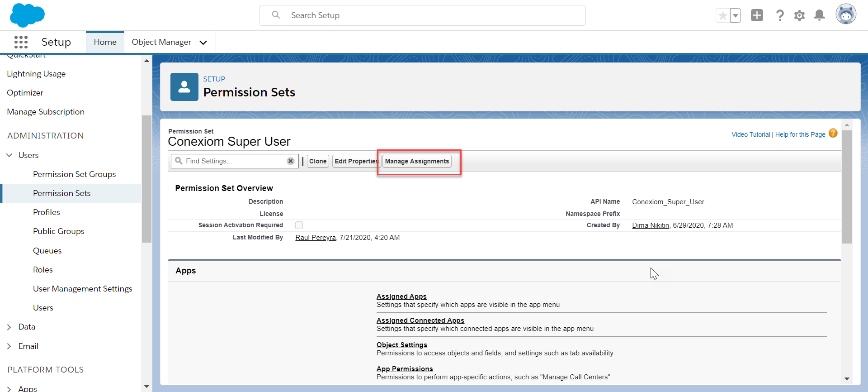This screenshot has height=392, width=868.
Task: Click the Manage Assignments button
Action: [x=417, y=161]
